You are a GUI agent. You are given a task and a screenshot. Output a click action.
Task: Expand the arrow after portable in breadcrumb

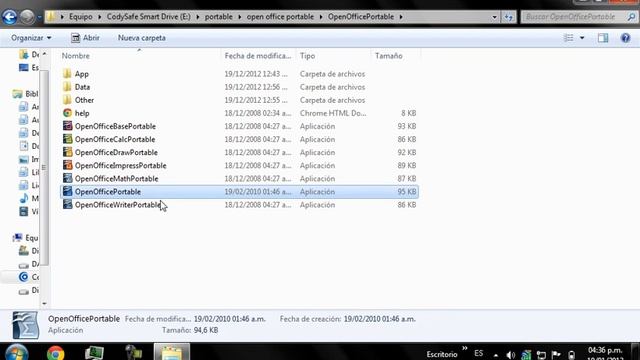240,17
